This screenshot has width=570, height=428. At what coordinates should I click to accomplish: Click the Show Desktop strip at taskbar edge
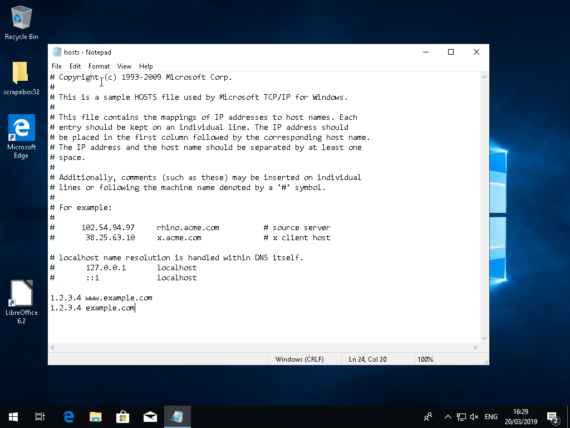[568, 417]
